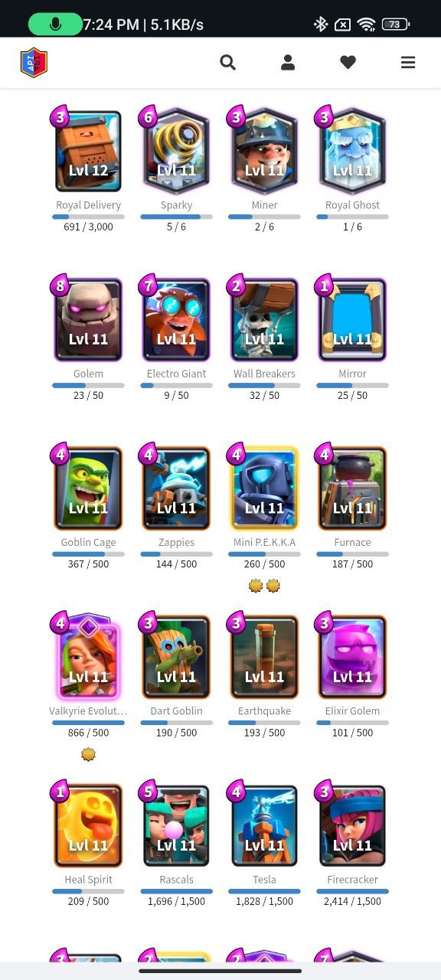Tap the microphone indicator in status bar
Viewport: 441px width, 980px height.
(55, 24)
